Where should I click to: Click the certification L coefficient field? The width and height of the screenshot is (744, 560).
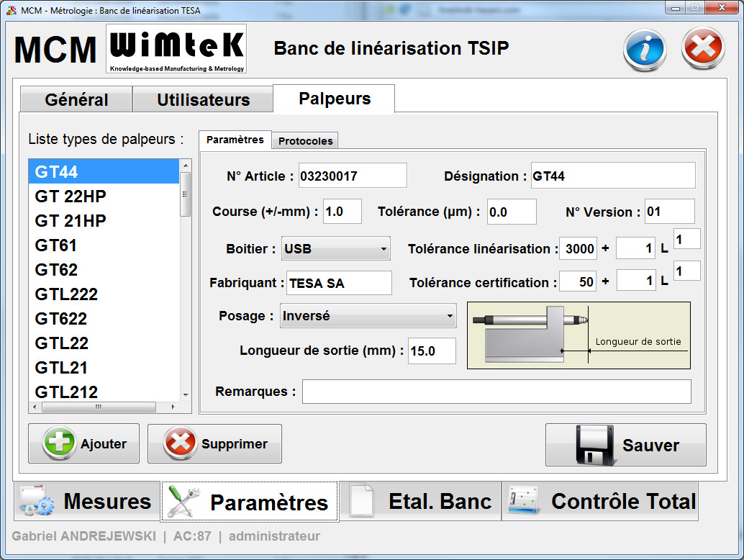[x=636, y=281]
